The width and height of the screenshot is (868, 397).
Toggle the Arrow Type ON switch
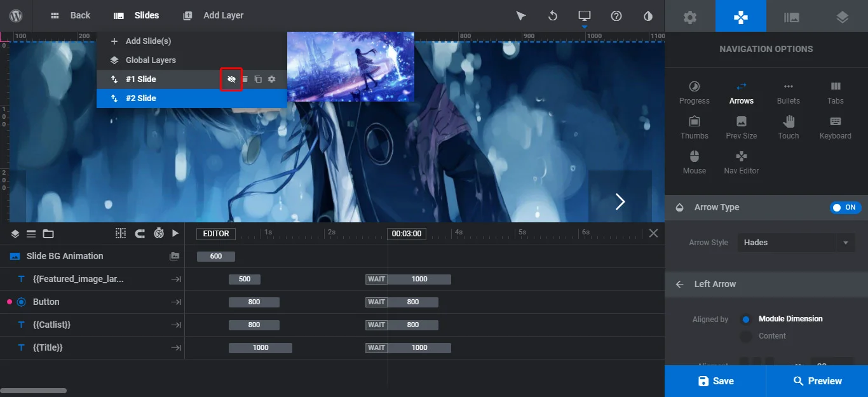pos(845,208)
